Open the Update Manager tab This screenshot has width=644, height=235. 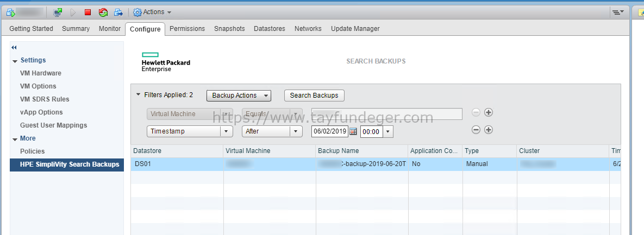[x=355, y=29]
